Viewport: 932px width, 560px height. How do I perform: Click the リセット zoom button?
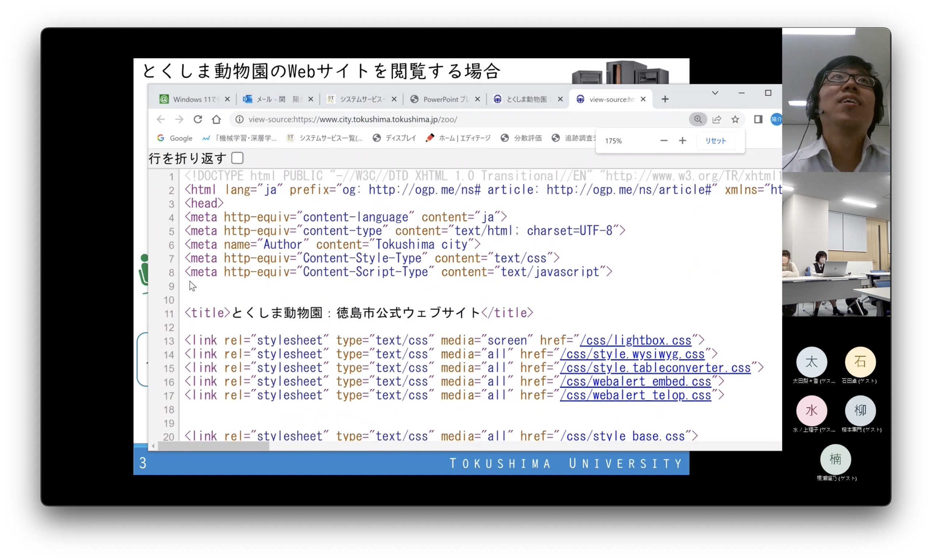(x=715, y=141)
